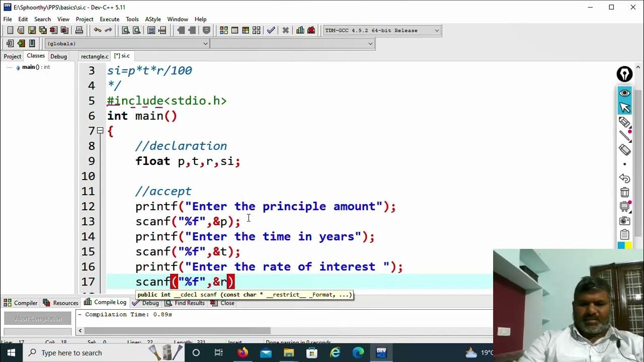Pick the blue annotation color swatch
This screenshot has height=362, width=644.
[x=621, y=245]
